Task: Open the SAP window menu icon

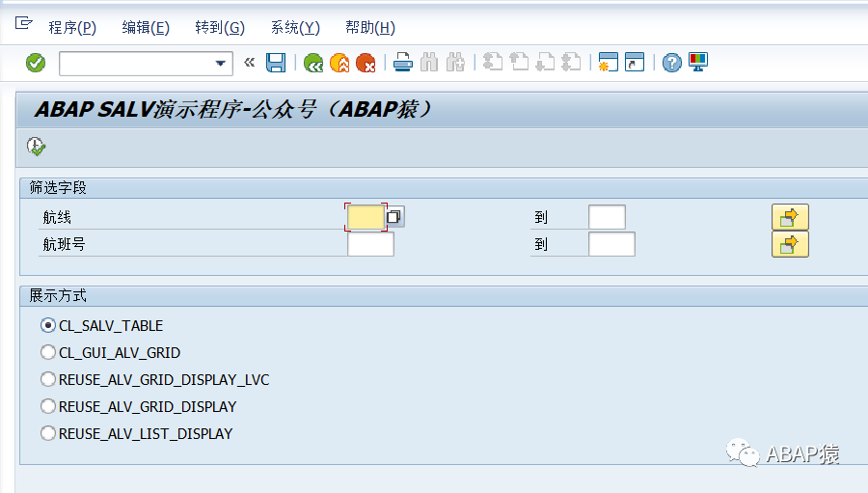Action: click(x=24, y=23)
